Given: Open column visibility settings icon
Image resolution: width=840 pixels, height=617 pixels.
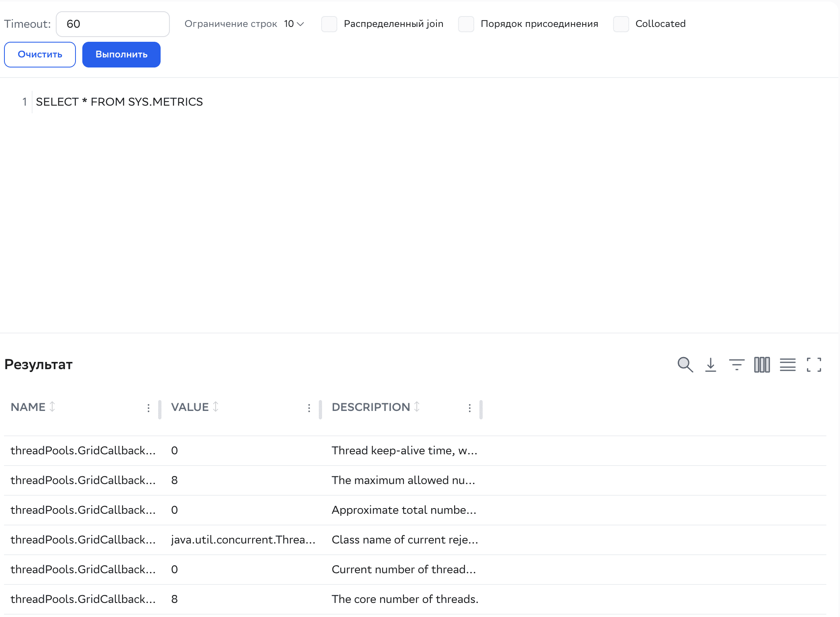Looking at the screenshot, I should [x=762, y=365].
